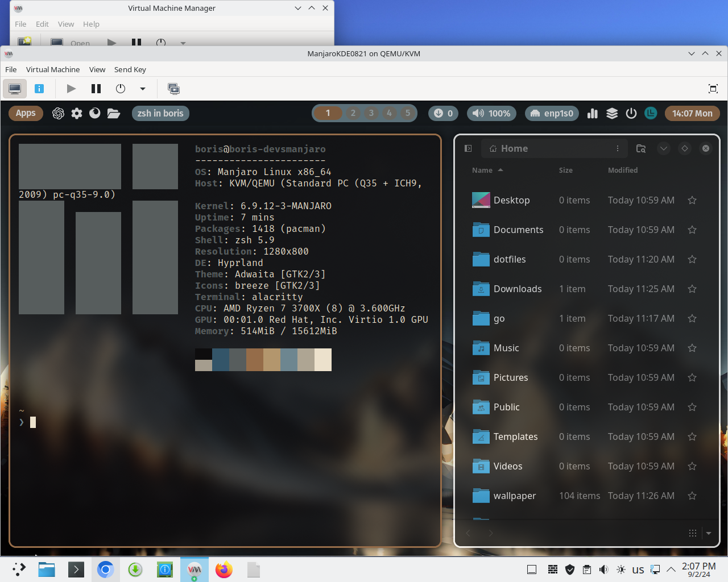Click the volume 100% module
This screenshot has width=728, height=582.
tap(491, 113)
